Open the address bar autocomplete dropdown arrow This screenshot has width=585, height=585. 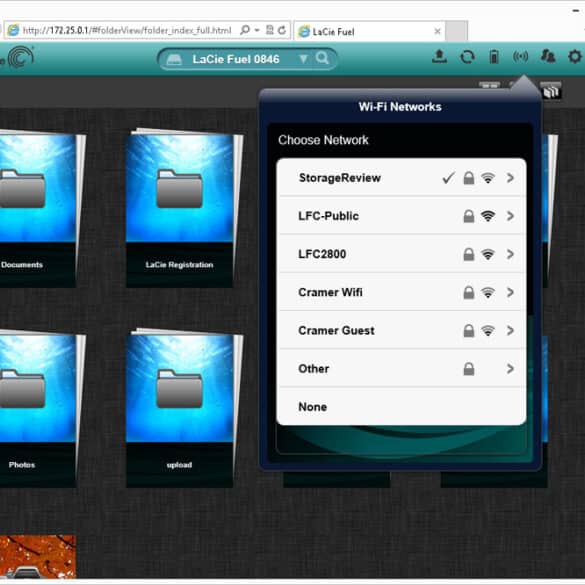point(257,30)
